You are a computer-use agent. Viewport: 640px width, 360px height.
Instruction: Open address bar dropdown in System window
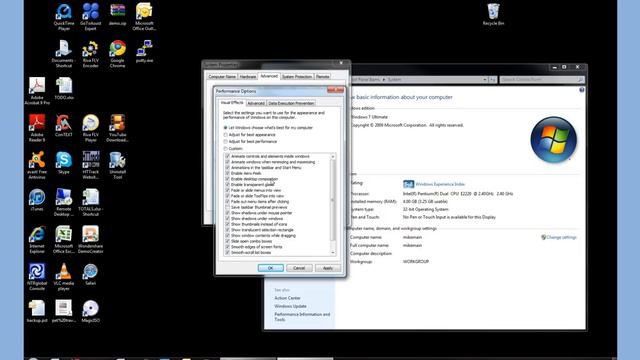tap(484, 80)
